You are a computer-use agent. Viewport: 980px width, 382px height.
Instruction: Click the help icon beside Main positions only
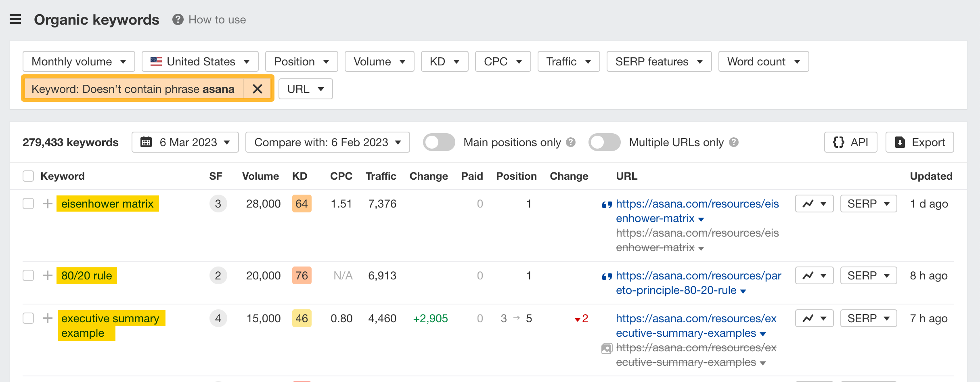pyautogui.click(x=571, y=142)
